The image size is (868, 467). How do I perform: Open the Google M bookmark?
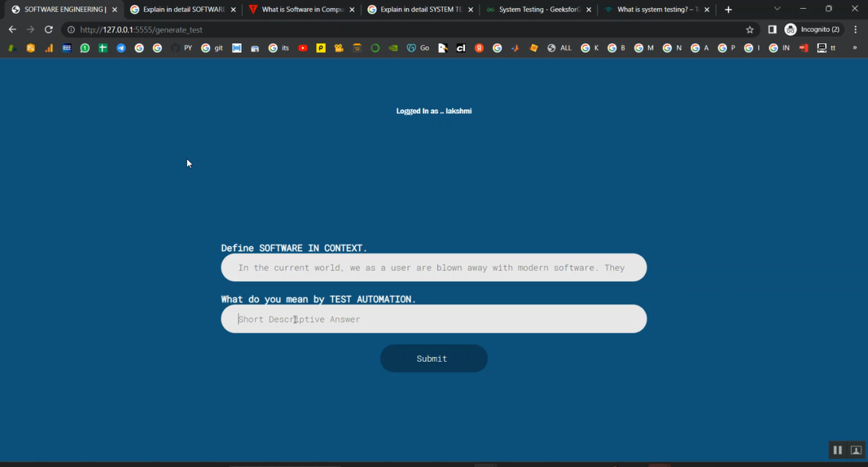[644, 48]
